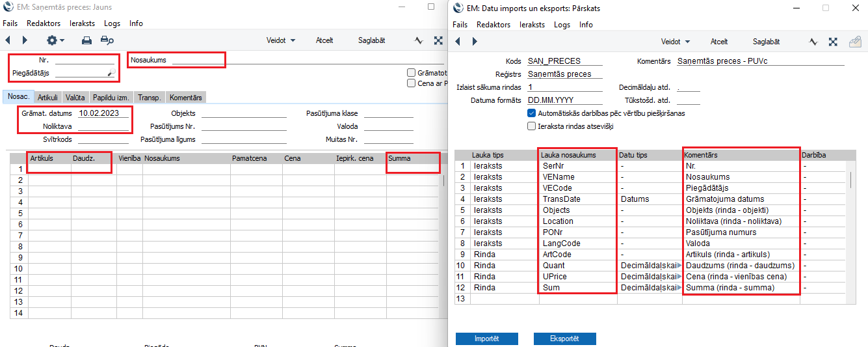Switch to the Artikuli tab
868x347 pixels.
point(47,98)
